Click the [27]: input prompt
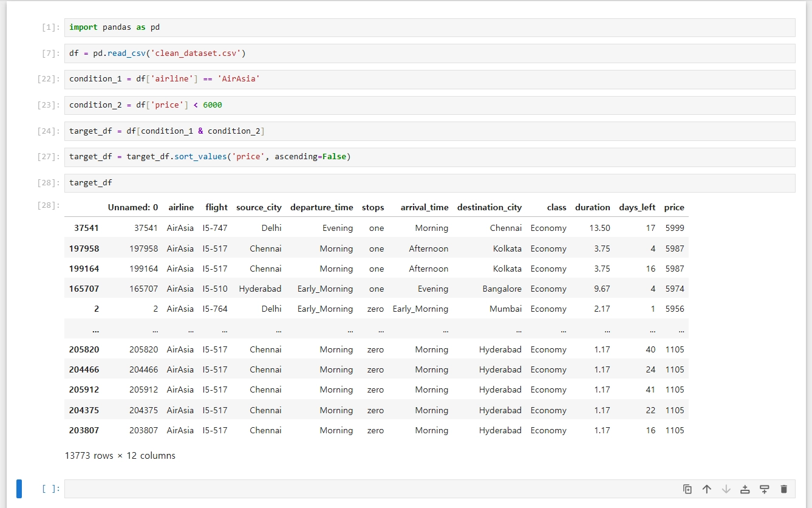This screenshot has height=508, width=812. (49, 157)
